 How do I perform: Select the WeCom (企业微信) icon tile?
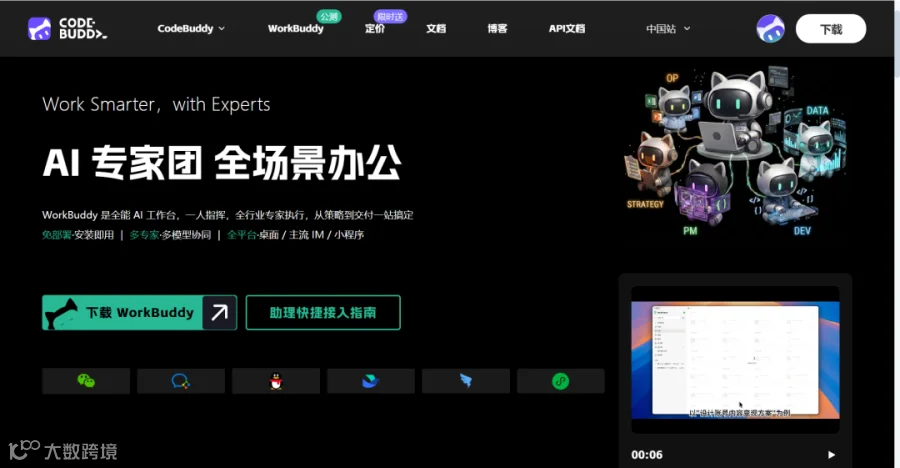pos(181,381)
